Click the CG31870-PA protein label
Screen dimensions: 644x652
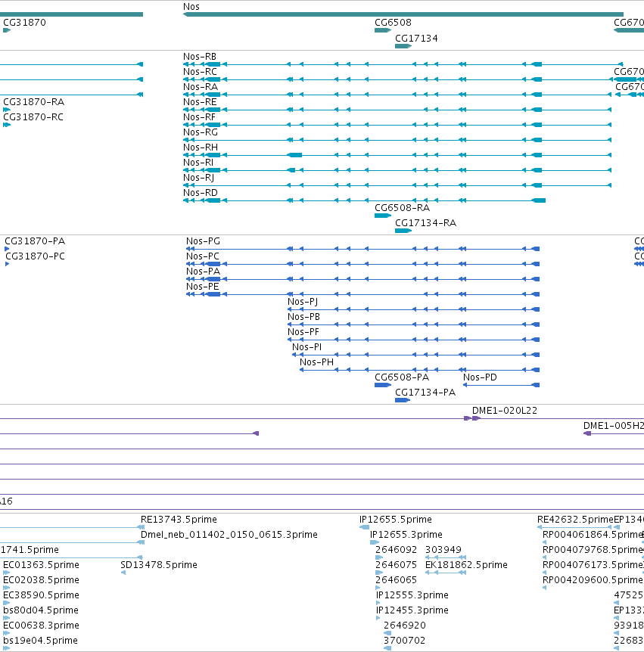point(35,241)
